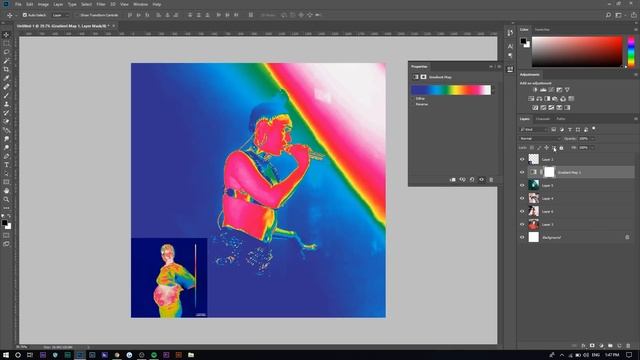Open the blend mode Normal dropdown
640x360 pixels.
tap(540, 139)
